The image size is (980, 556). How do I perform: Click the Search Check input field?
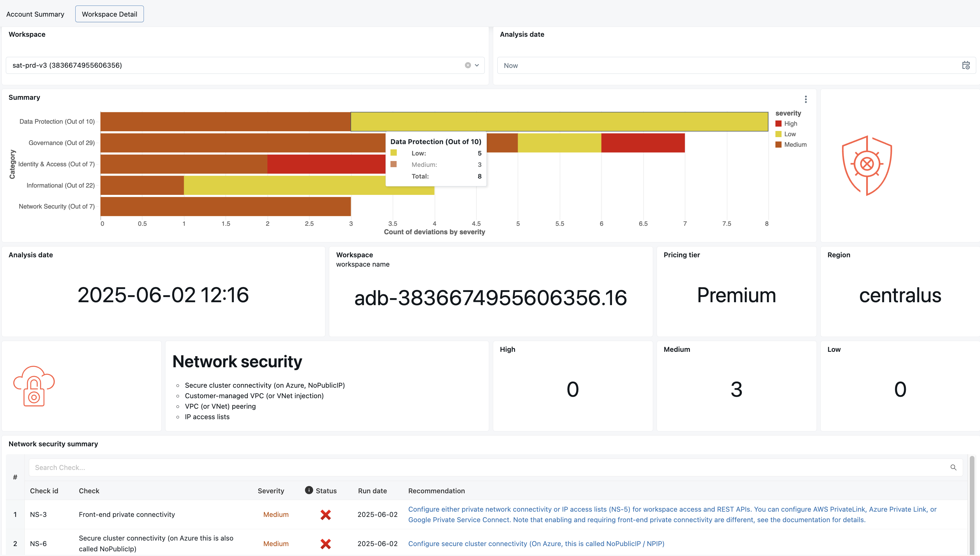click(495, 467)
